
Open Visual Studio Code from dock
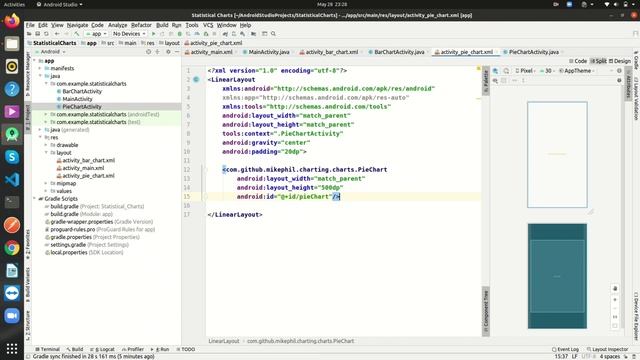12,180
